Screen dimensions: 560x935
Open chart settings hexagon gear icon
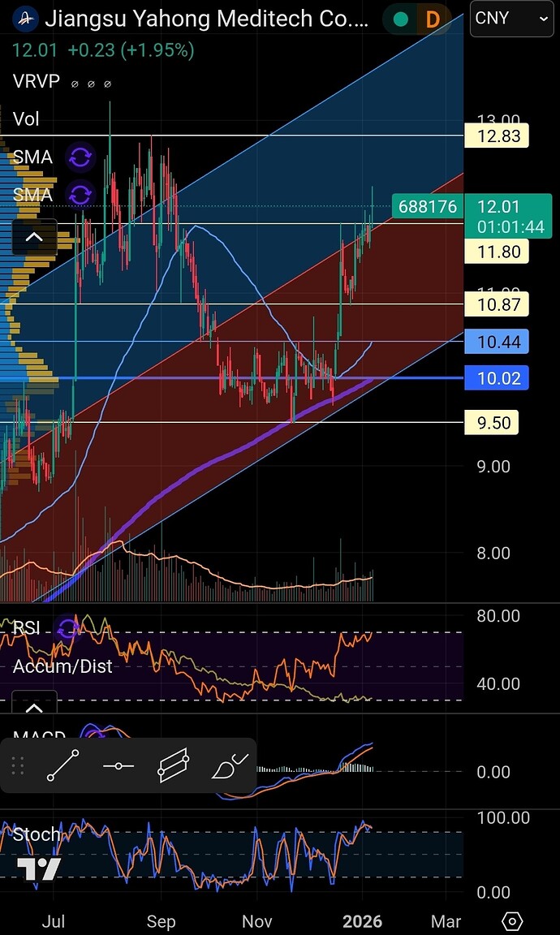[x=512, y=920]
